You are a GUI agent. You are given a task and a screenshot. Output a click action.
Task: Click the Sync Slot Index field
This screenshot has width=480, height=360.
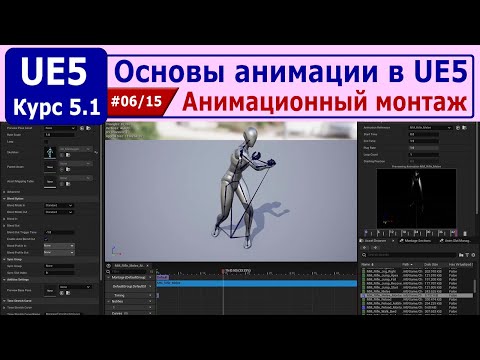[x=59, y=273]
